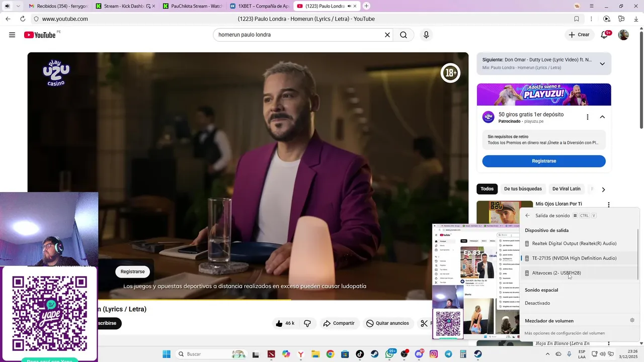Image resolution: width=644 pixels, height=362 pixels.
Task: Start voice search with the microphone
Action: coord(426,35)
